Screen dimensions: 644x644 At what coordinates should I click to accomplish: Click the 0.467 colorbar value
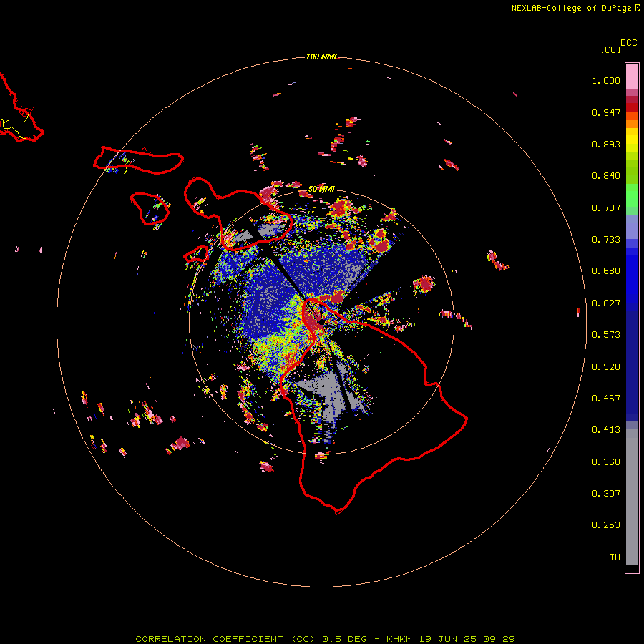606,399
